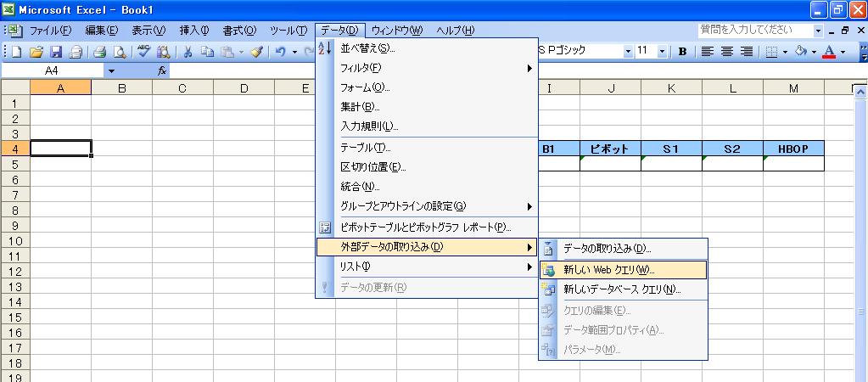Select 統合(N) consolidate item

(427, 187)
